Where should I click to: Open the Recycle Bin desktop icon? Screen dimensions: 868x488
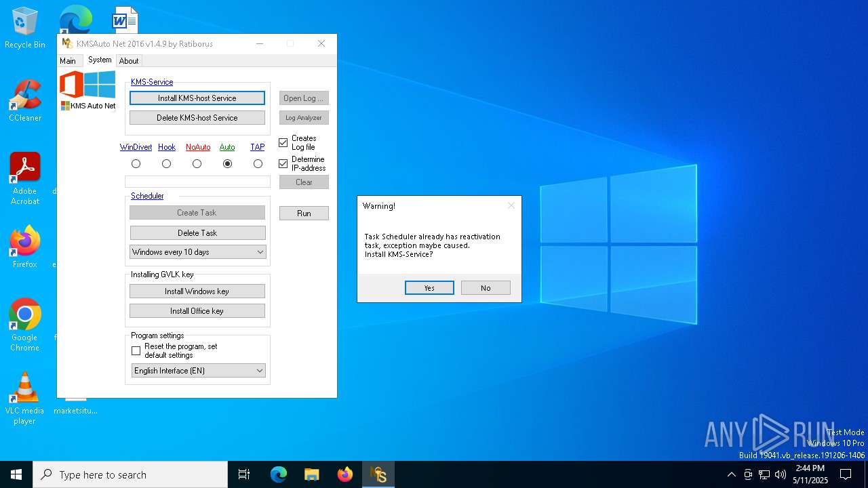pyautogui.click(x=25, y=27)
